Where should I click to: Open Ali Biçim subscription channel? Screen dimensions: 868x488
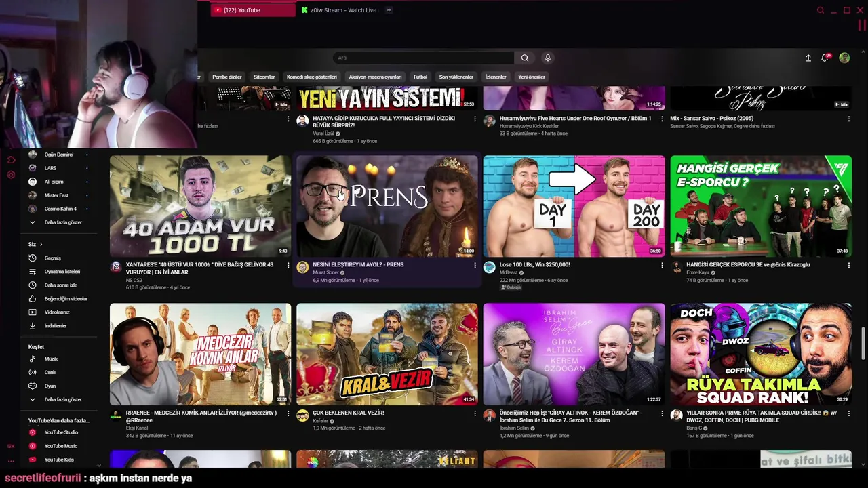58,182
